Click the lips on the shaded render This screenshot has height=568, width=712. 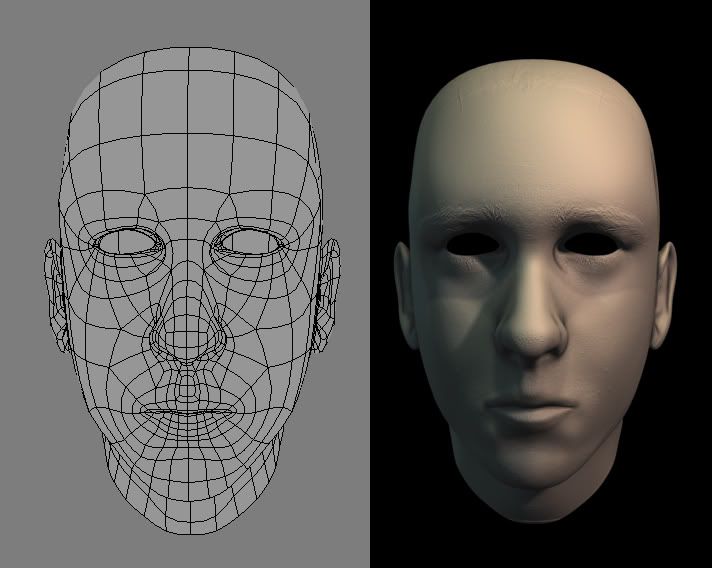click(530, 410)
